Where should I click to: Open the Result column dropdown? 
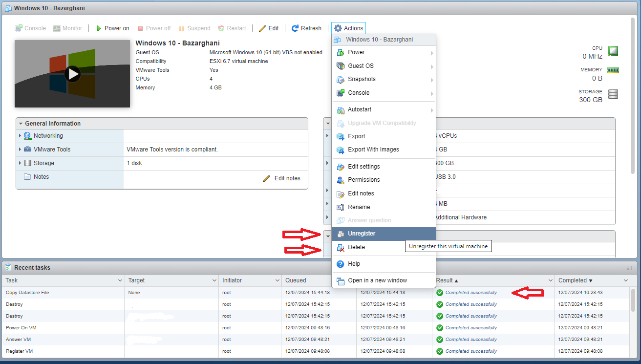[x=550, y=280]
